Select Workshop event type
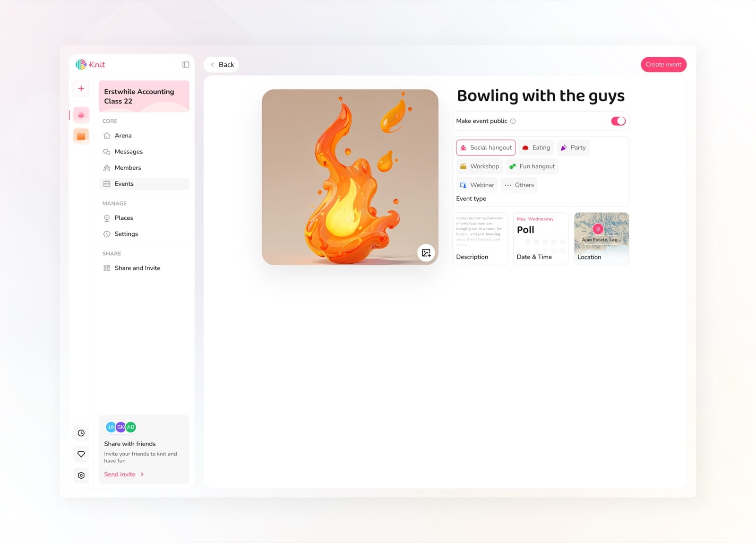 click(480, 166)
